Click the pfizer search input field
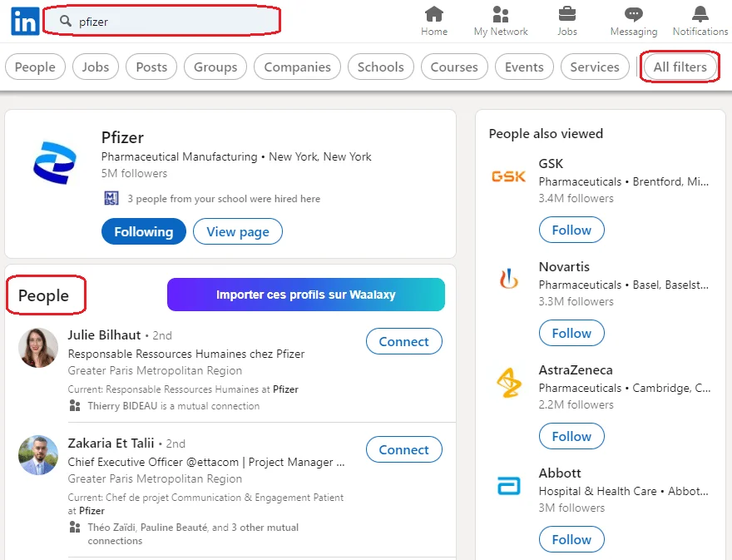Screen dimensions: 732x560 (x=161, y=21)
